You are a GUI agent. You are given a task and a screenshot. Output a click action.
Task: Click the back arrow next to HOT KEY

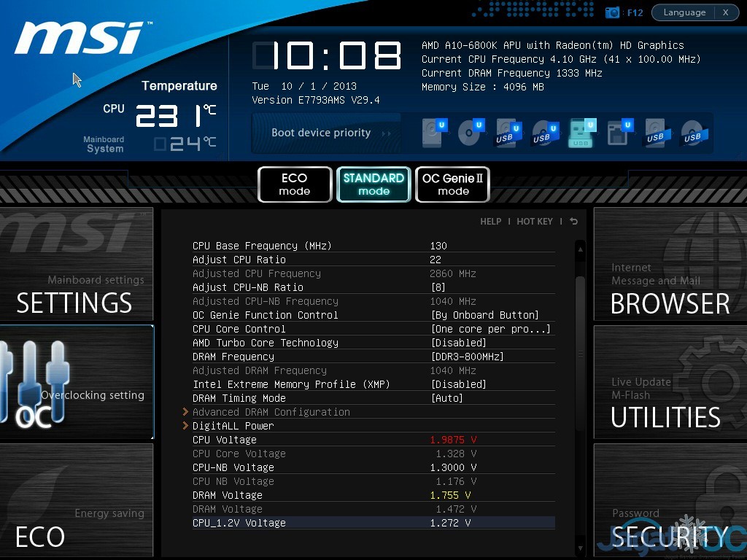tap(573, 222)
